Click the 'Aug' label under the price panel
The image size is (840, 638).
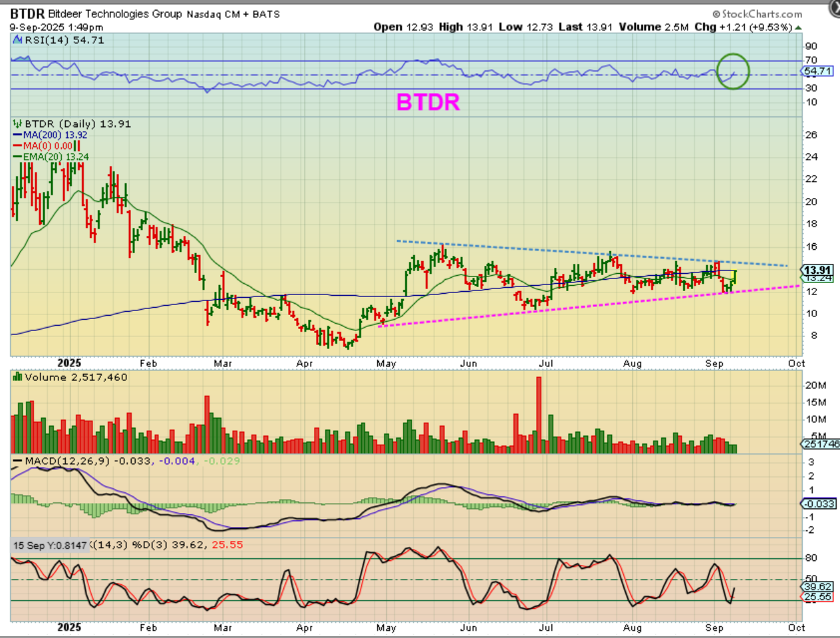[x=632, y=364]
